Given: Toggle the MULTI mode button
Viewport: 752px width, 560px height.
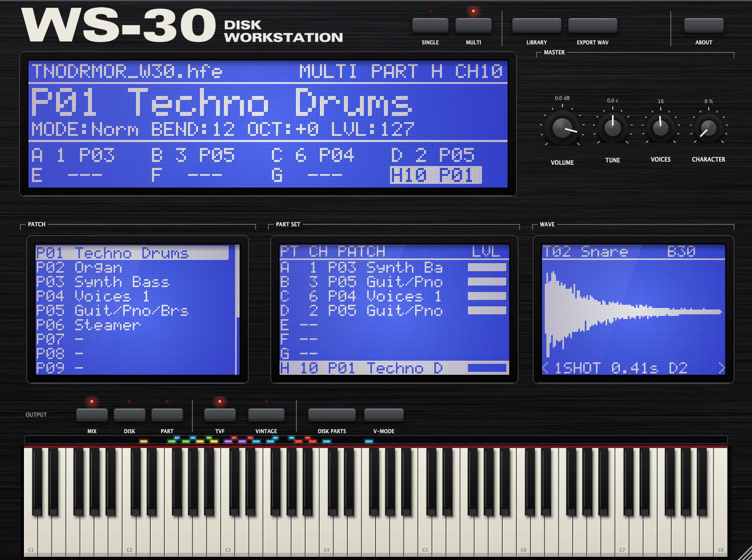Looking at the screenshot, I should [473, 26].
